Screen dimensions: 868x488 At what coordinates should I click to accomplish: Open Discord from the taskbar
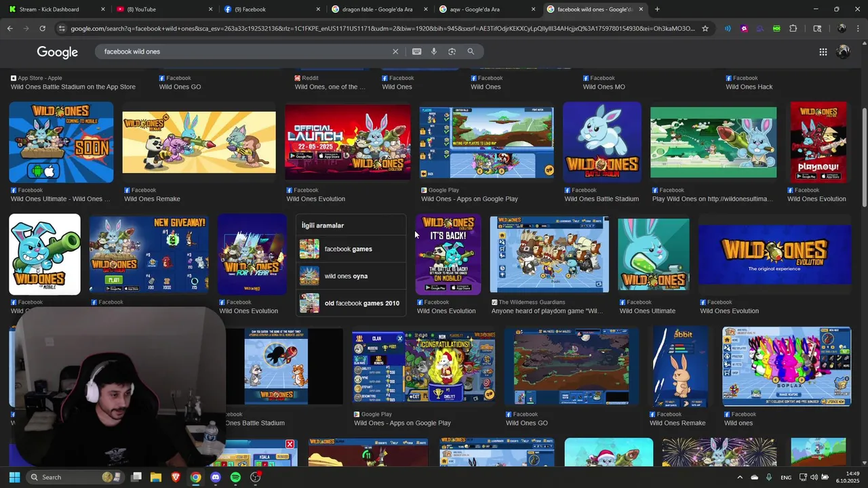[x=216, y=477]
